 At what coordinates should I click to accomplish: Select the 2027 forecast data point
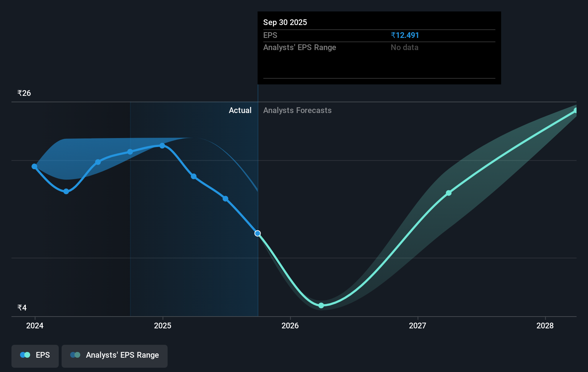tap(449, 193)
